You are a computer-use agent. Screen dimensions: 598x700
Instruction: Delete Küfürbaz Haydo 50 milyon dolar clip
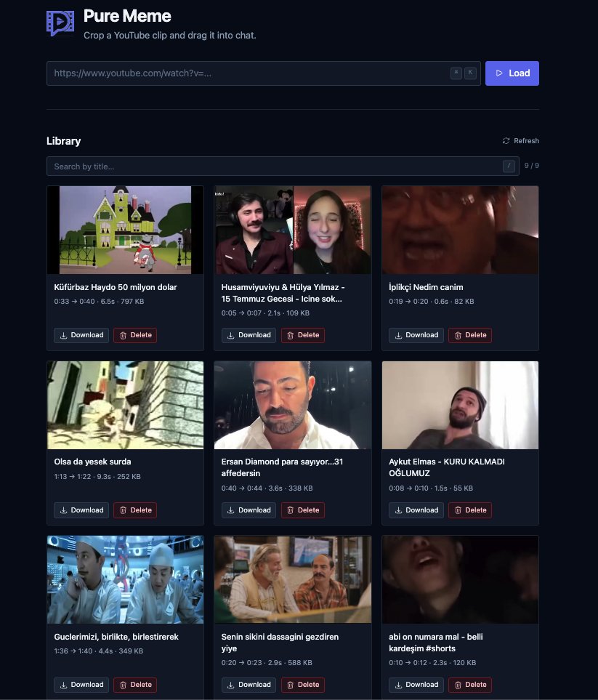[x=135, y=335]
